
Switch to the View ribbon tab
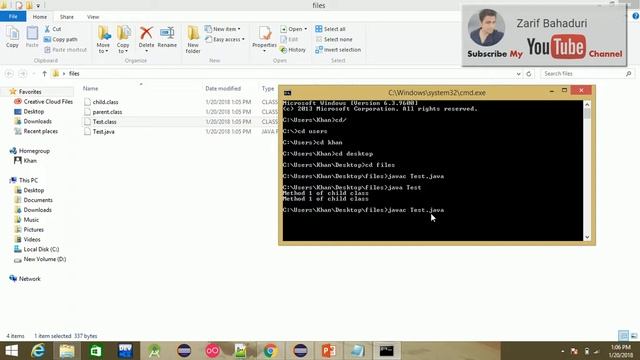(x=93, y=17)
